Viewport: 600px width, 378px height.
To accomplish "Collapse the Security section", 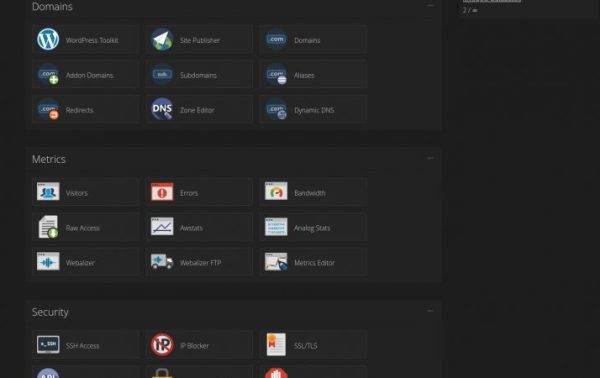I will pos(430,311).
